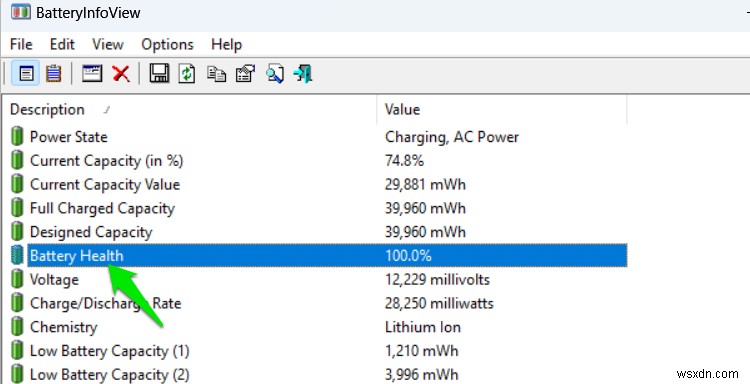Switch to the Show Battery Log clipboard icon
Viewport: 750px width, 384px height.
tap(53, 74)
